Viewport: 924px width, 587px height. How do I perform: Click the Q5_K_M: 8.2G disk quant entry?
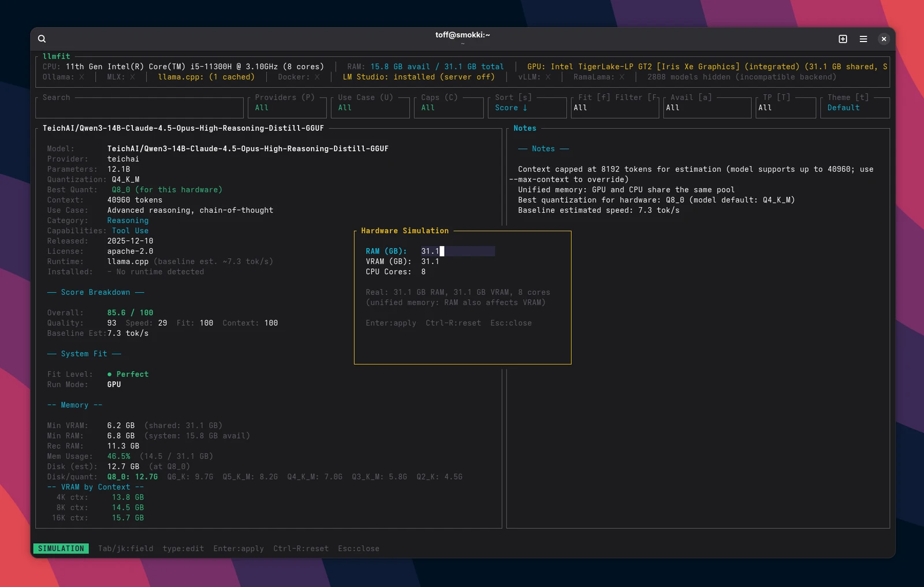coord(250,477)
